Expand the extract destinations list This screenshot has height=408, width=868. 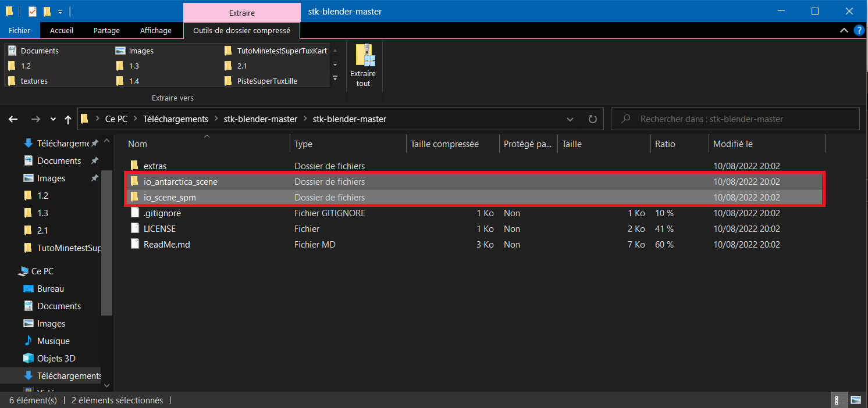click(335, 78)
